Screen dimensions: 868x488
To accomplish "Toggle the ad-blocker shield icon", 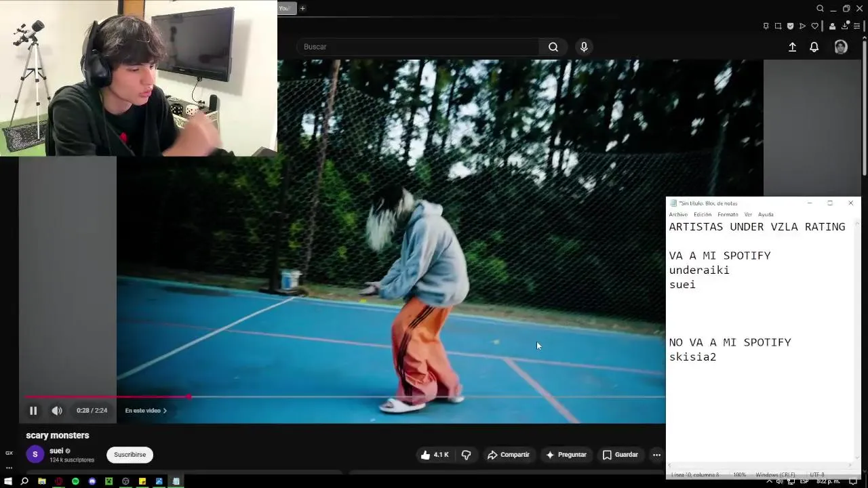I will pos(790,26).
